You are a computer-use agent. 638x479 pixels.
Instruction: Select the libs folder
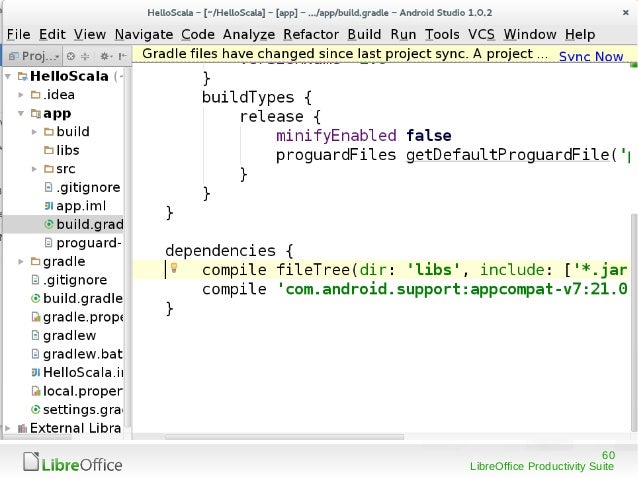[x=68, y=150]
